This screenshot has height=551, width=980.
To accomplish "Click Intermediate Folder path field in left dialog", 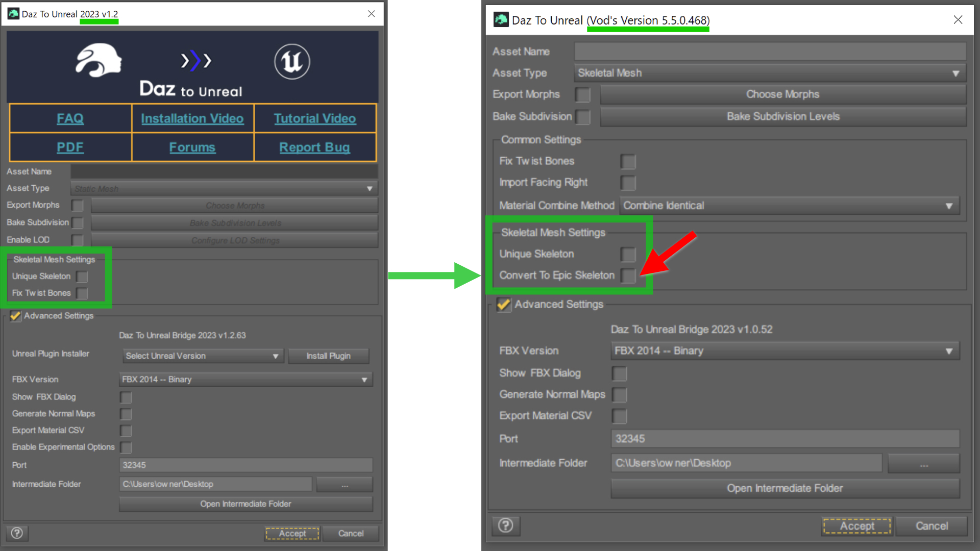I will (x=215, y=484).
